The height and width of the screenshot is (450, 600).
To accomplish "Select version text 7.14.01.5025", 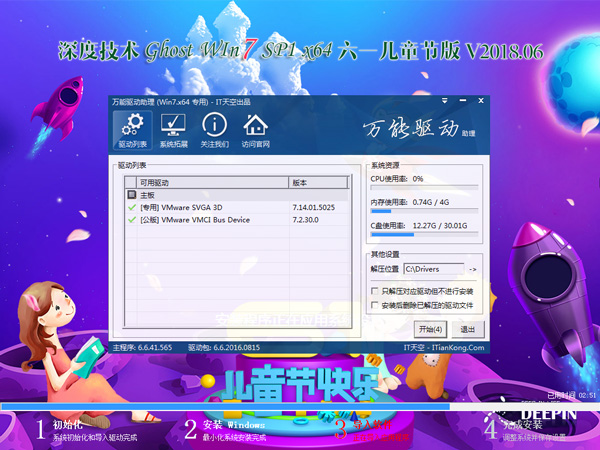I will point(313,207).
